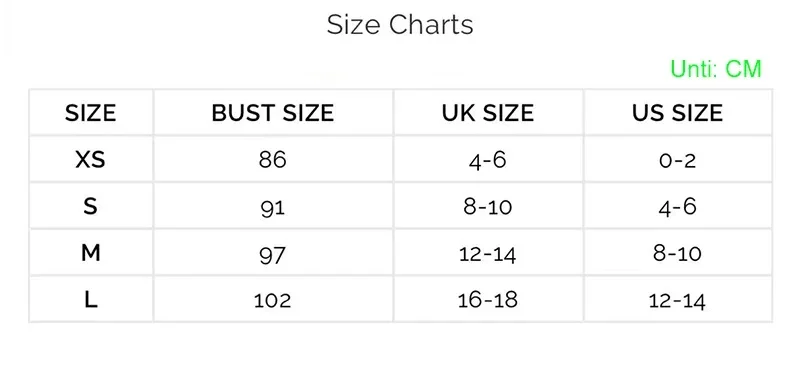Click the UK SIZE column header
Screen dimensions: 800x370
pyautogui.click(x=488, y=113)
